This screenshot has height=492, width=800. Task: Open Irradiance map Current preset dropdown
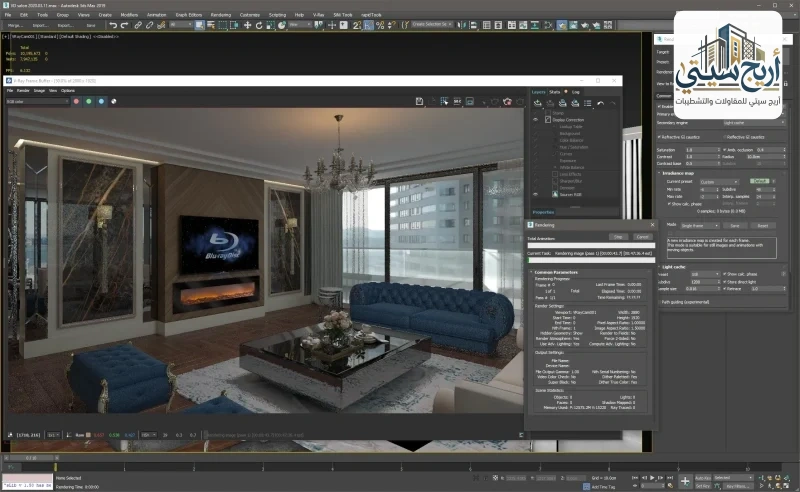point(719,182)
